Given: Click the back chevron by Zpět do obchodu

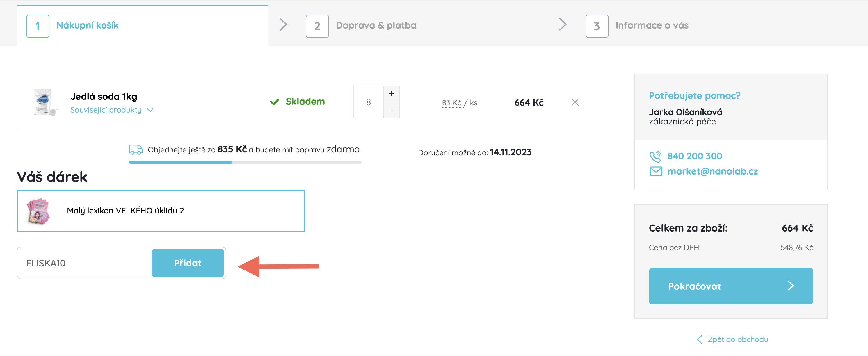Looking at the screenshot, I should tap(700, 339).
